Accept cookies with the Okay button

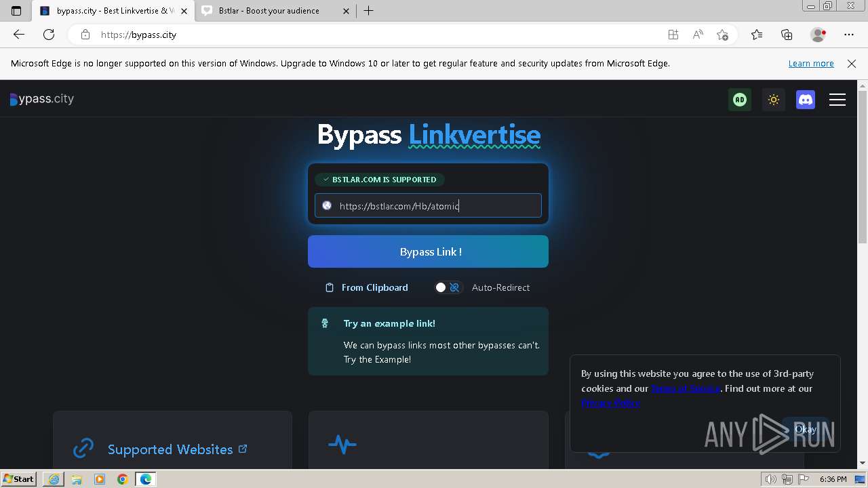[x=806, y=429]
